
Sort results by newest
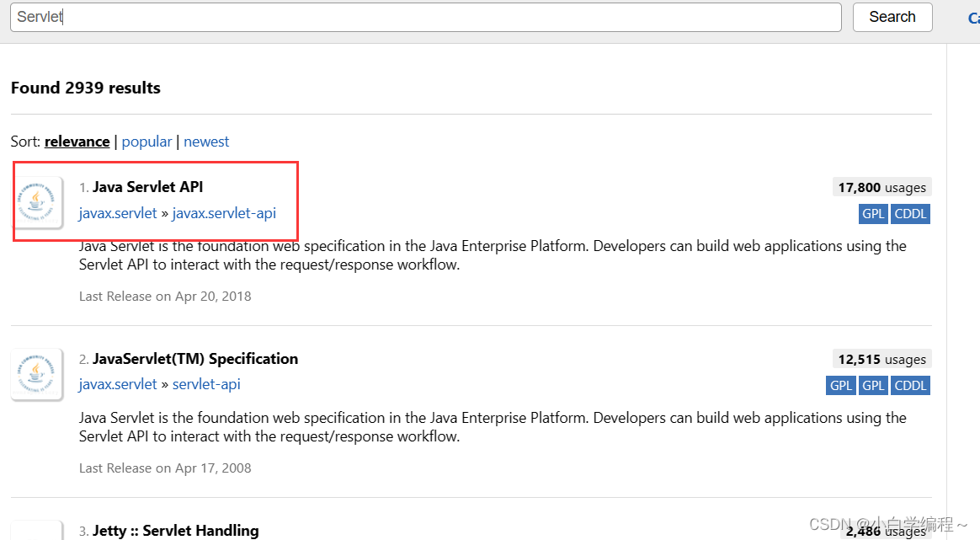pos(206,142)
